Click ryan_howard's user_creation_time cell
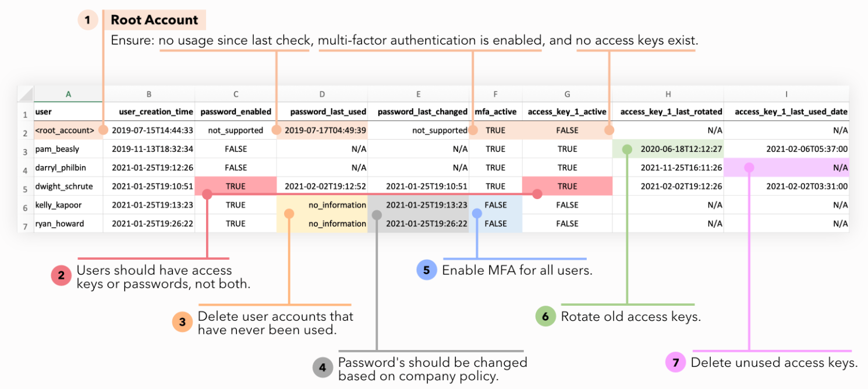Image resolution: width=868 pixels, height=389 pixels. [149, 224]
